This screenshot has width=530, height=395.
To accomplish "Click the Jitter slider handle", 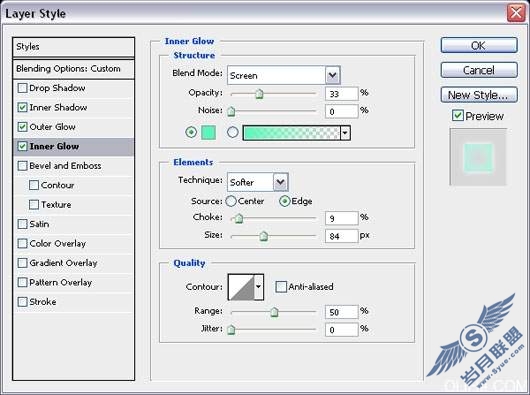I will click(x=231, y=329).
